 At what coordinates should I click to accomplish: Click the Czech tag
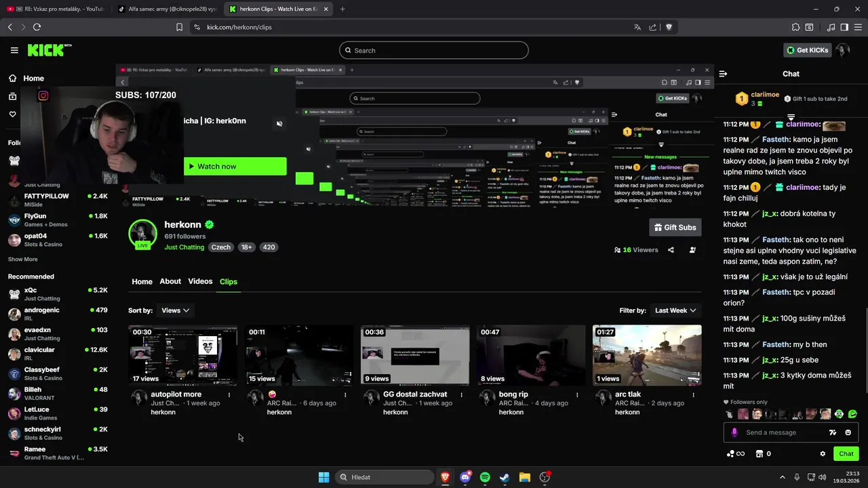221,247
